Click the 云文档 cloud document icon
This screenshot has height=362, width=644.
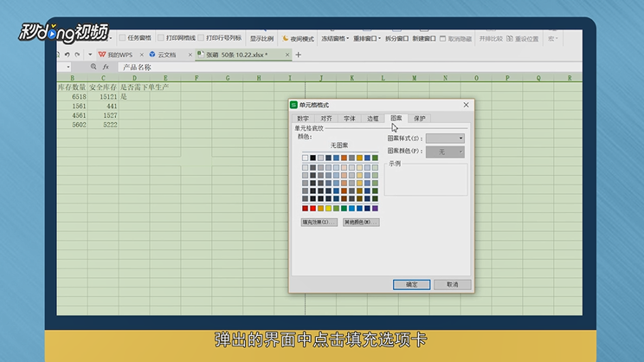point(152,55)
